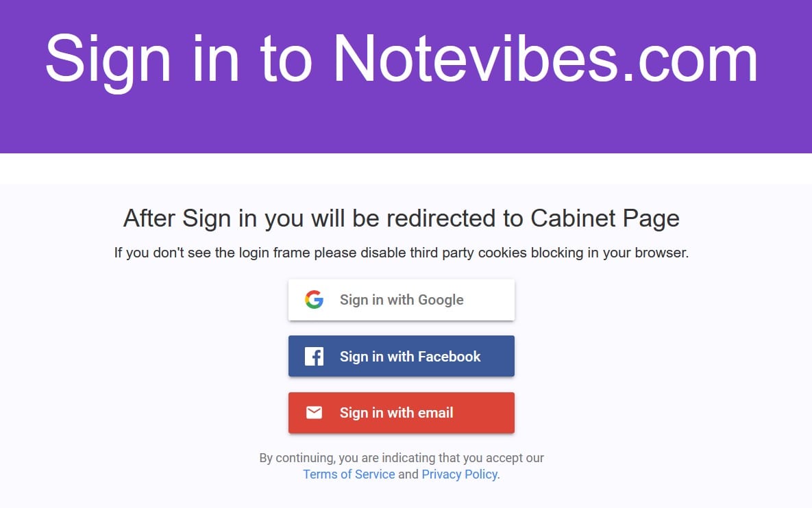Screen dimensions: 812x508
Task: Click the third party cookies notice text
Action: click(402, 253)
